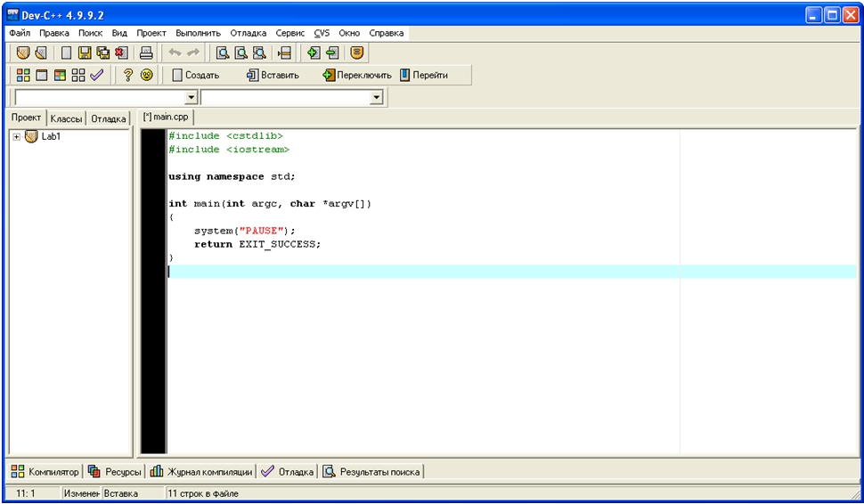Expand the Lab1 project tree node
The width and height of the screenshot is (864, 504).
[17, 136]
